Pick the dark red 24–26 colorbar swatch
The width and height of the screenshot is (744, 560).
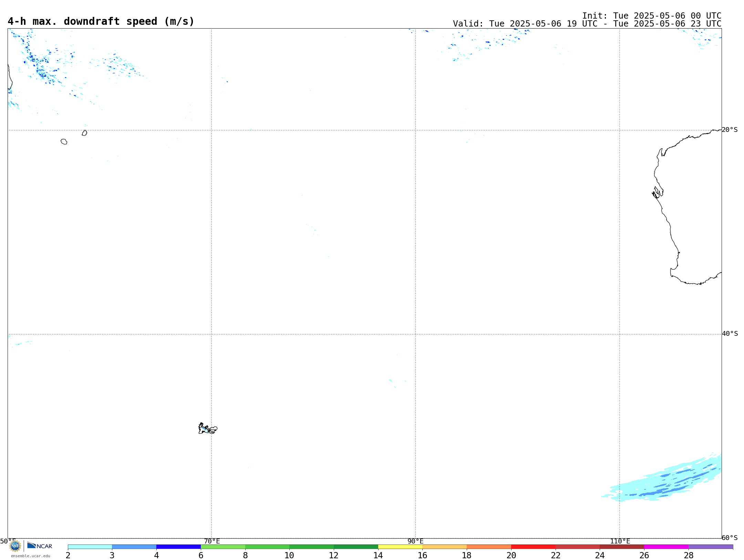click(x=622, y=547)
